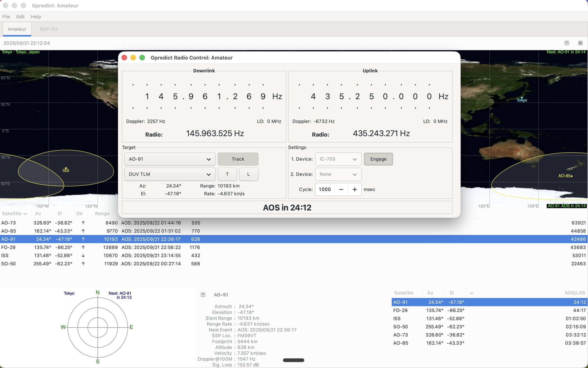588x368 pixels.
Task: Click the ISS marker on the map
Action: pyautogui.click(x=66, y=169)
